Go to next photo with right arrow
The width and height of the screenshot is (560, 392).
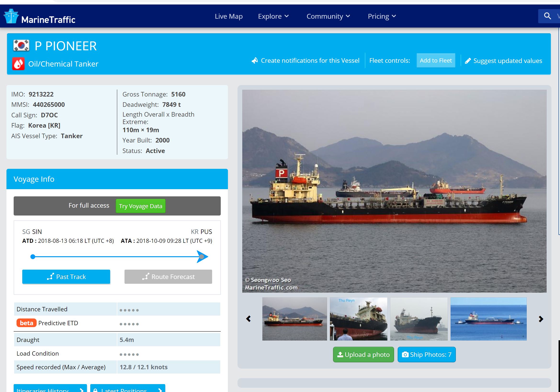(x=541, y=319)
